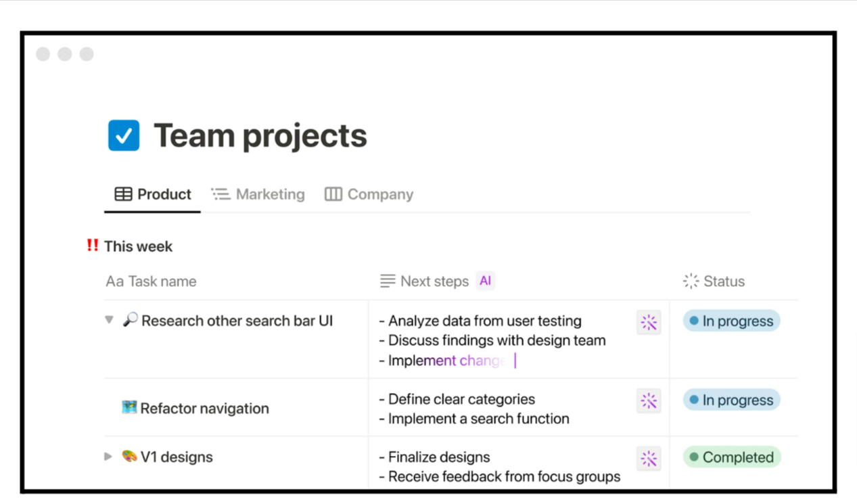Collapse the Research other search bar UI row
The image size is (857, 504).
pyautogui.click(x=109, y=320)
